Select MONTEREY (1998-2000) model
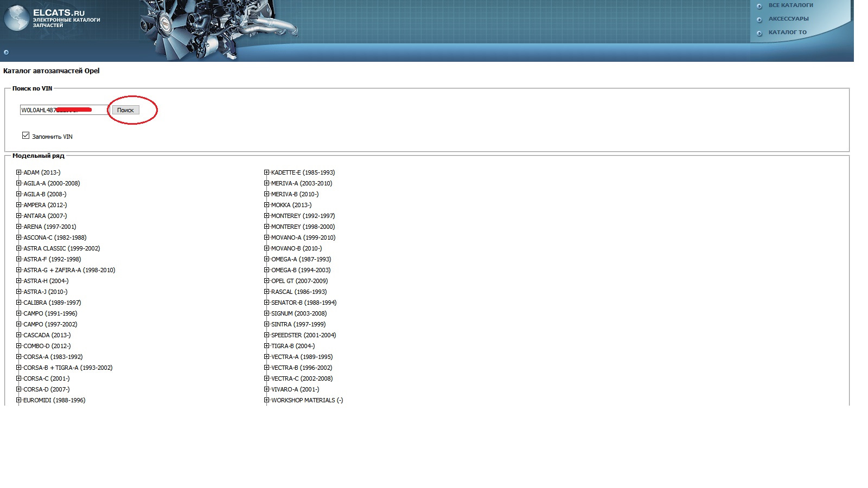 pos(303,227)
